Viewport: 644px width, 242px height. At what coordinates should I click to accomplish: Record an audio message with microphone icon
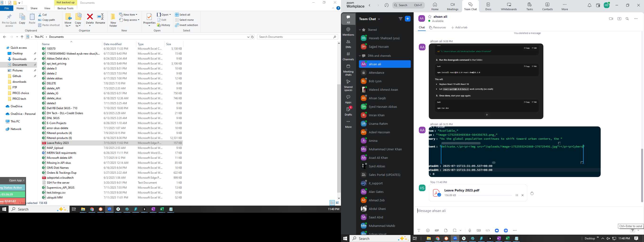tap(470, 230)
